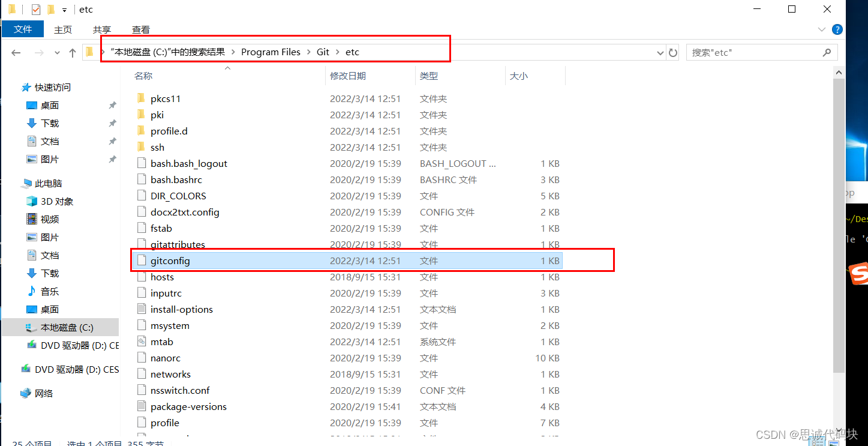The height and width of the screenshot is (446, 868).
Task: Refresh the etc folder view
Action: tap(673, 53)
